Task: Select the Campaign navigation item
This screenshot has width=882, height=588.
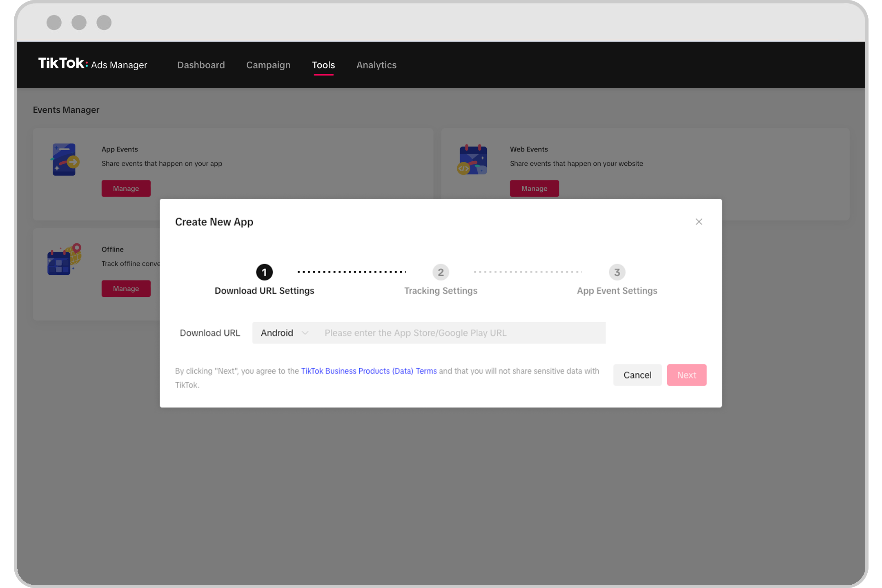Action: point(268,65)
